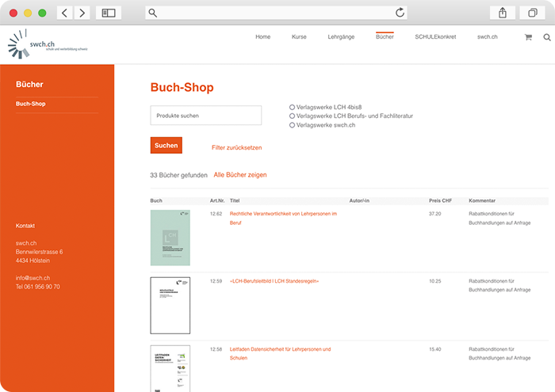Image resolution: width=555 pixels, height=392 pixels.
Task: Click the yellow minimize window button
Action: click(x=28, y=13)
